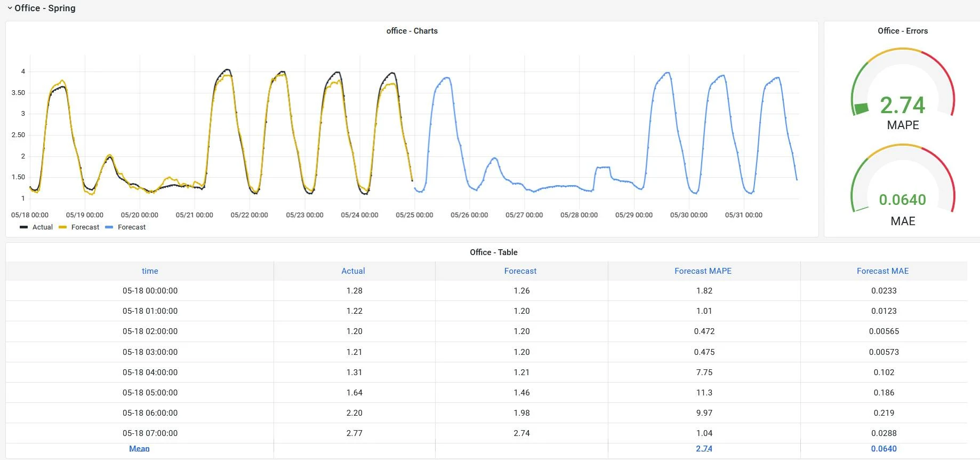Click the Office - Spring row title
This screenshot has height=460, width=980.
(x=45, y=9)
